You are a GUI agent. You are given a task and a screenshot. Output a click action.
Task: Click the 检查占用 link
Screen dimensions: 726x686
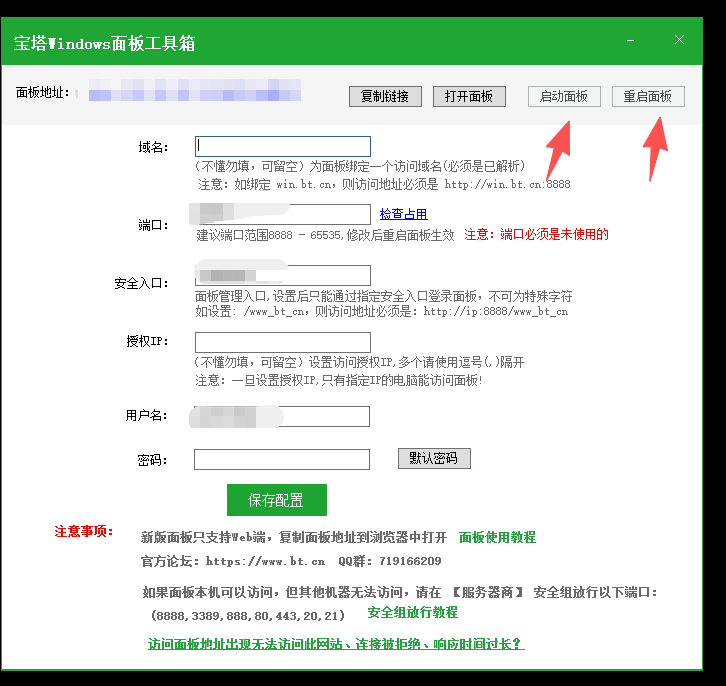pos(403,214)
